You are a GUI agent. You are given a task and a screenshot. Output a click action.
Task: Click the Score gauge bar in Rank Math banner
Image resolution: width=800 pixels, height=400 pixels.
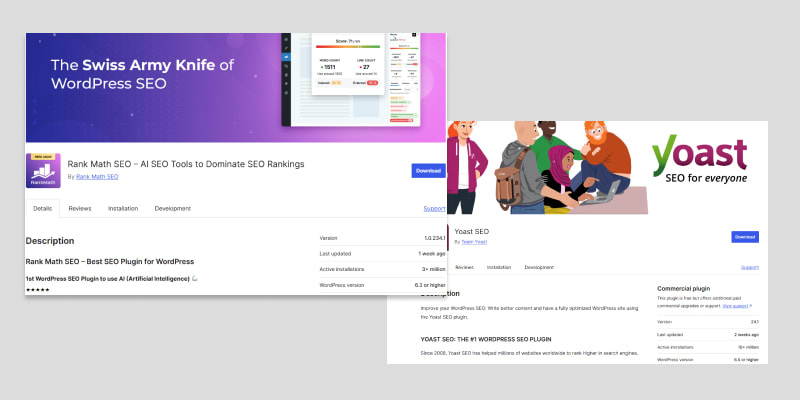(x=347, y=47)
